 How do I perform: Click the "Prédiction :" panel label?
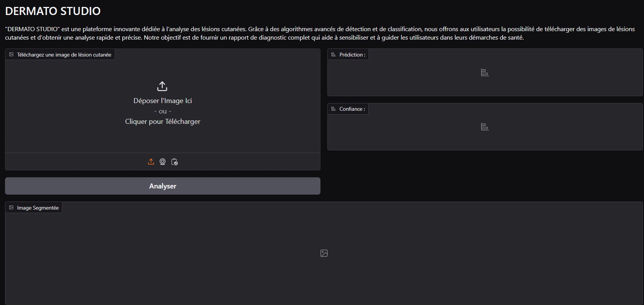pyautogui.click(x=352, y=55)
